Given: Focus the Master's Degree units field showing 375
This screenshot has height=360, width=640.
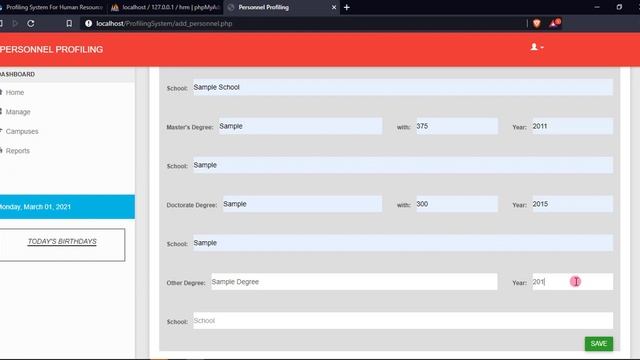Looking at the screenshot, I should [x=457, y=126].
